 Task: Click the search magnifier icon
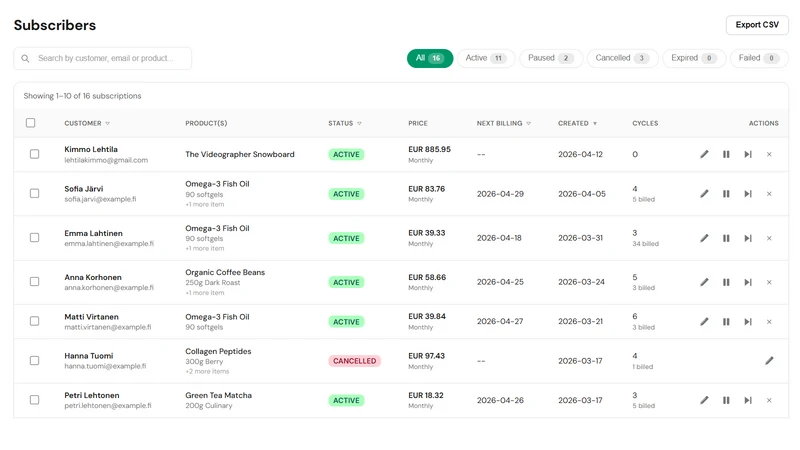point(25,59)
